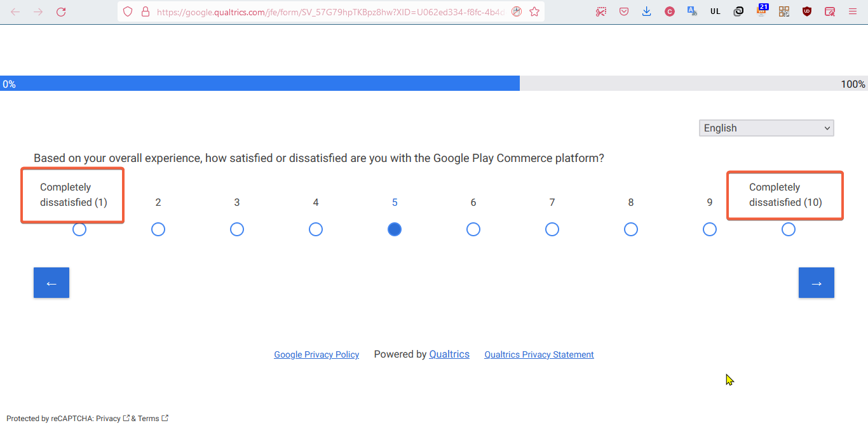868x430 pixels.
Task: Reload the survey page
Action: pyautogui.click(x=61, y=11)
